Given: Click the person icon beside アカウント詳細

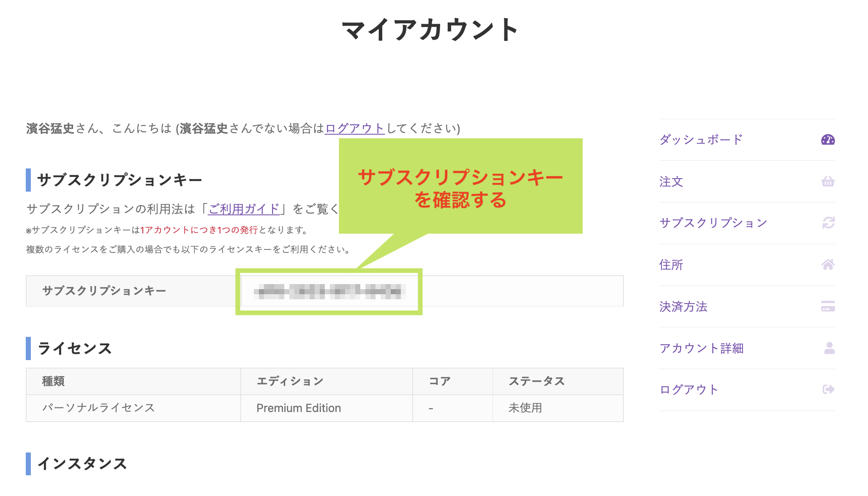Looking at the screenshot, I should tap(829, 348).
